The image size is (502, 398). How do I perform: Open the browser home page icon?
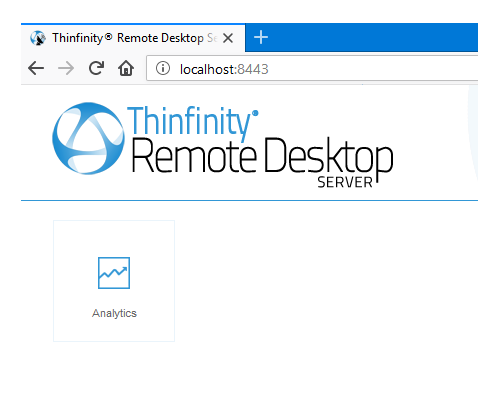(x=126, y=68)
